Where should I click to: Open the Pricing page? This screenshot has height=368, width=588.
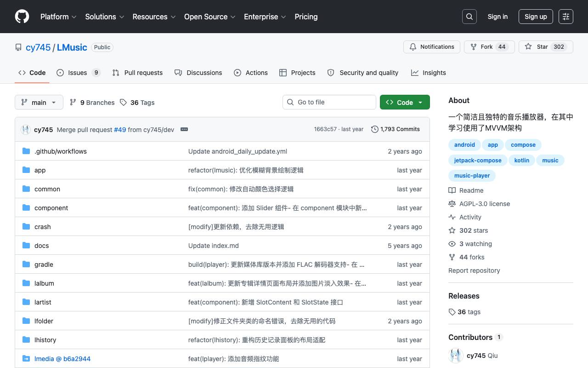306,17
